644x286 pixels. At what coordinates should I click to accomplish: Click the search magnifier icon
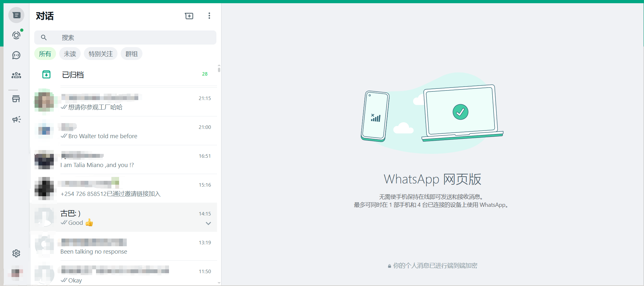44,38
